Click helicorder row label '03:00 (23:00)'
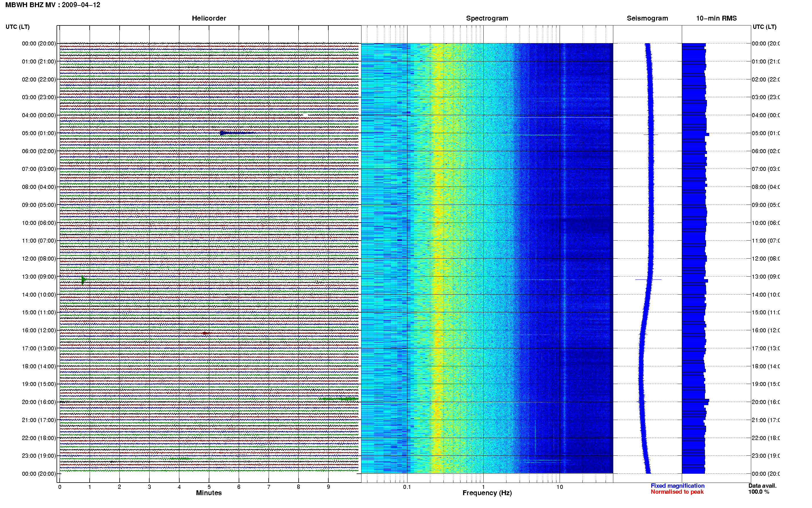Screen dimensions: 812x508 tap(39, 97)
